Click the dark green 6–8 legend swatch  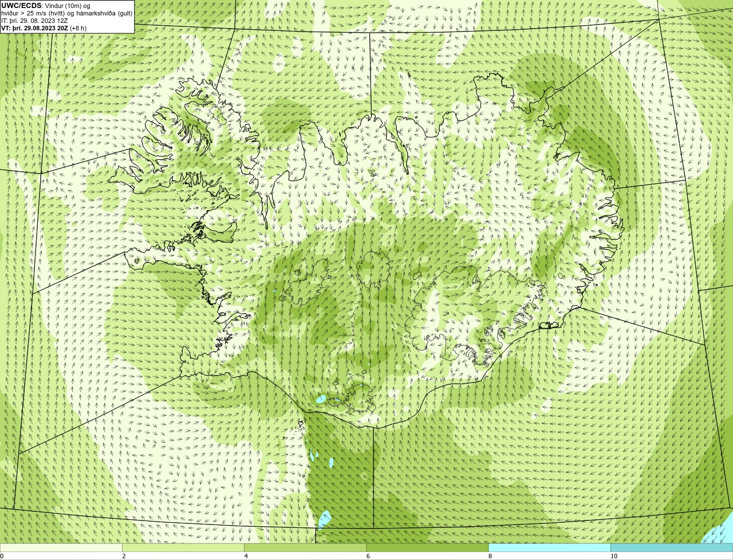click(427, 547)
